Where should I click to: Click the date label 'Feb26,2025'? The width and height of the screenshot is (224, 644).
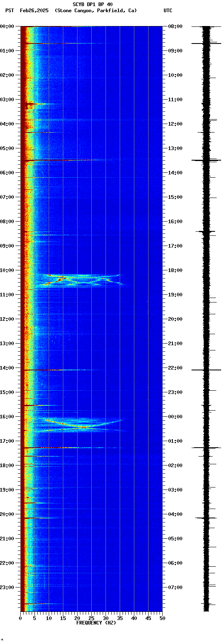pyautogui.click(x=34, y=11)
